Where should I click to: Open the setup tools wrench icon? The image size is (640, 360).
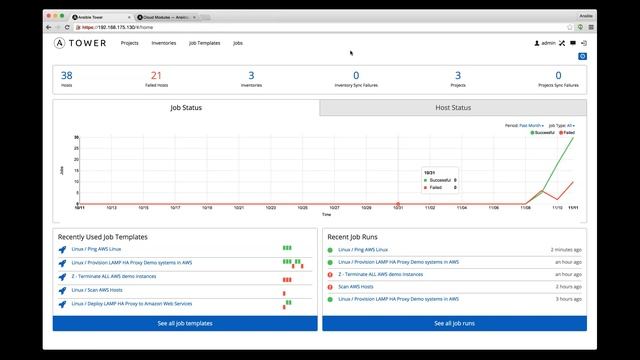562,43
